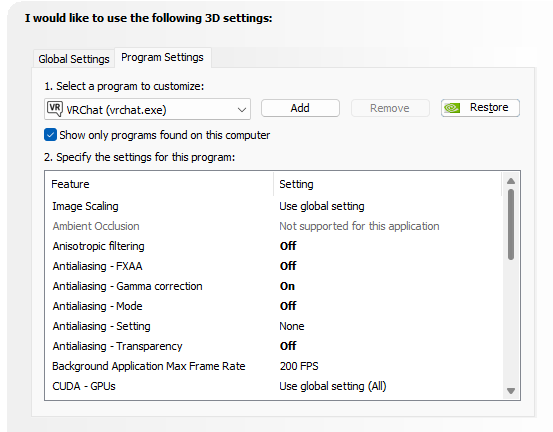Open the Anisotropic filtering Off setting

point(288,246)
